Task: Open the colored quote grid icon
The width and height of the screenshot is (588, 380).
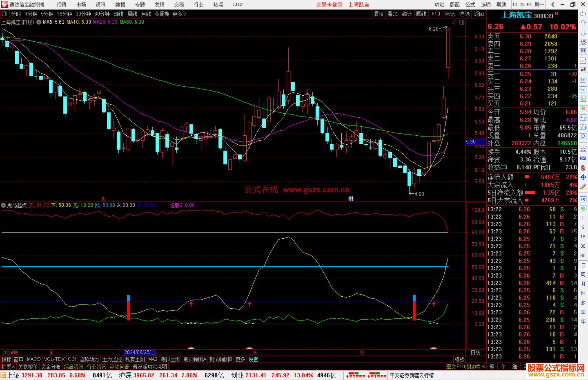Action: tap(583, 51)
